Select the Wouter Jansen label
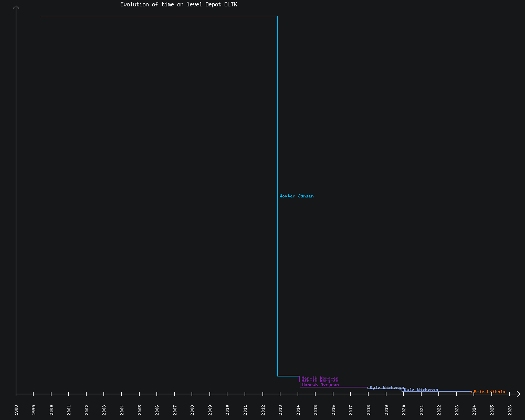 click(x=297, y=196)
